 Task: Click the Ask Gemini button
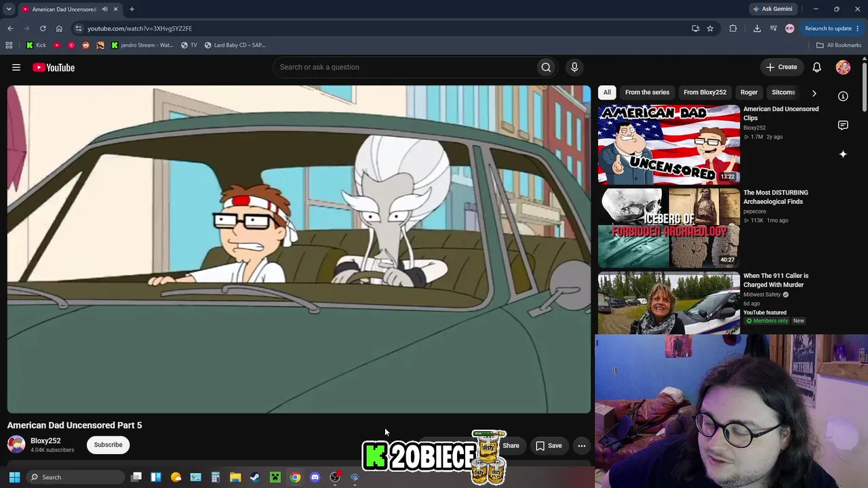click(x=773, y=9)
